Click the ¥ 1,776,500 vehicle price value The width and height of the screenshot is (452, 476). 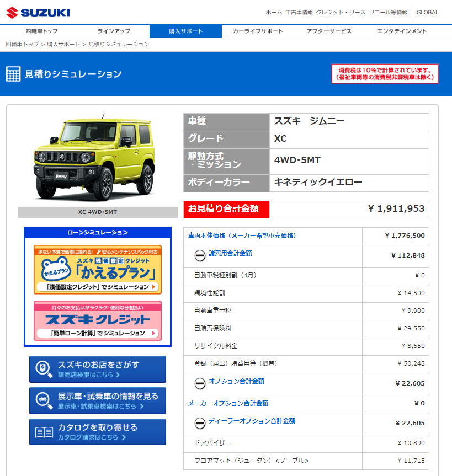405,236
